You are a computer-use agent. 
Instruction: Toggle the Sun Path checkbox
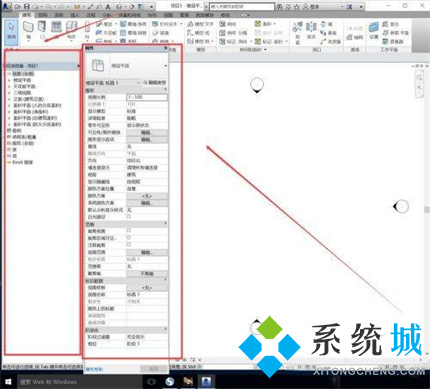click(x=129, y=217)
